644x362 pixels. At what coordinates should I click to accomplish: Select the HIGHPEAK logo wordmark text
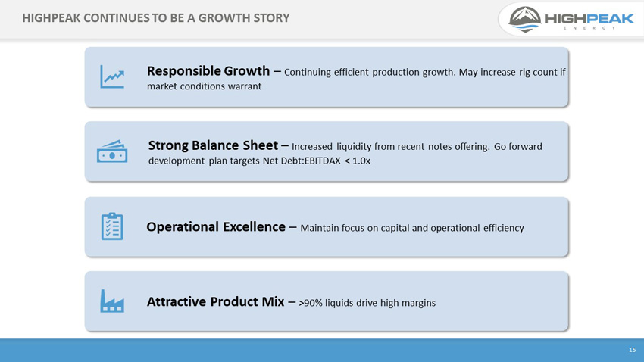point(589,18)
